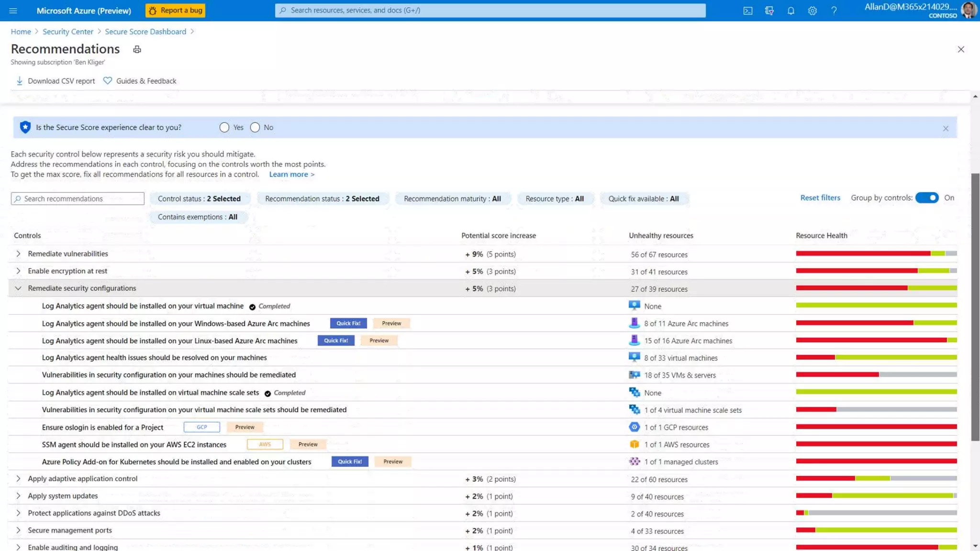Open the portal settings gear
980x551 pixels.
point(812,11)
